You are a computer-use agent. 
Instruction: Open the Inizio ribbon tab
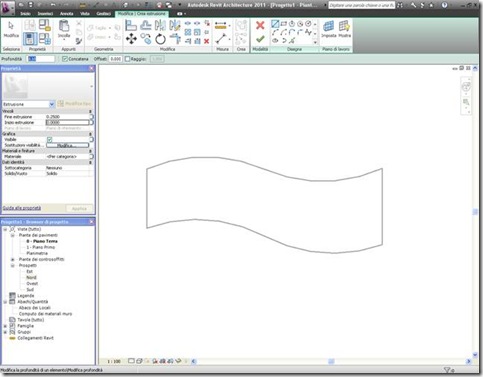25,14
